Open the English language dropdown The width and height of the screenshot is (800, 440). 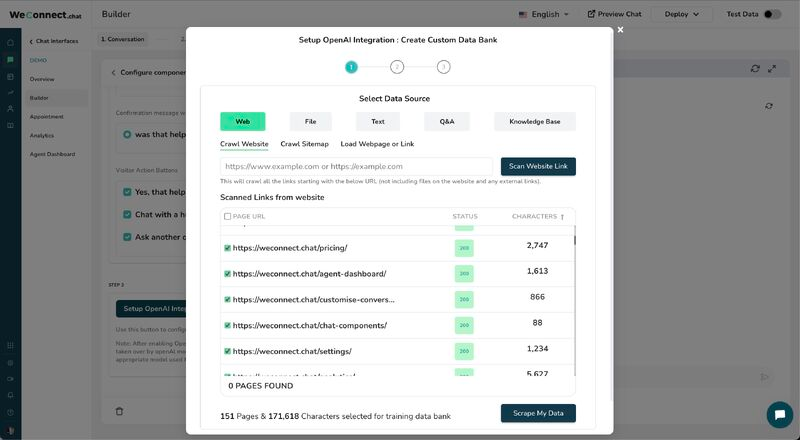tap(543, 14)
